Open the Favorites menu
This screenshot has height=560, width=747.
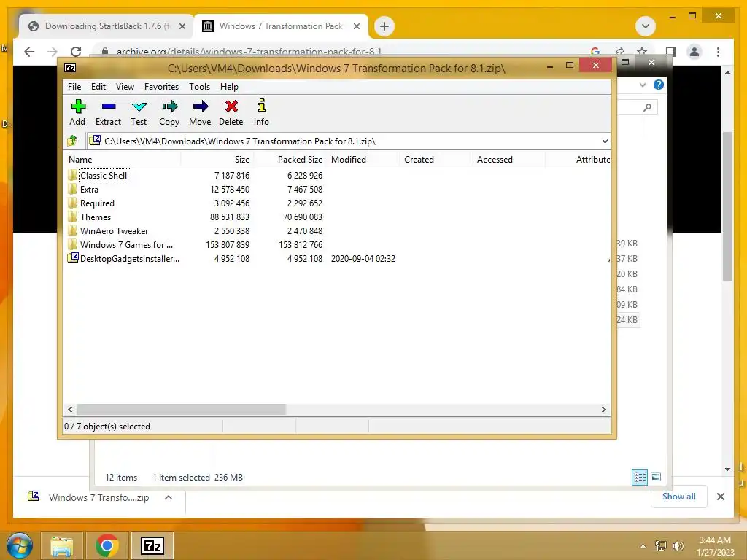coord(161,87)
